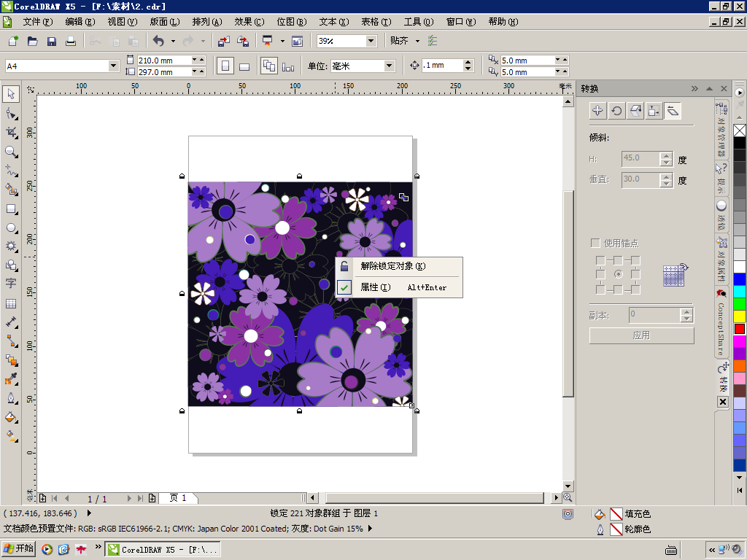Set page to landscape orientation
Image resolution: width=747 pixels, height=560 pixels.
[x=244, y=66]
